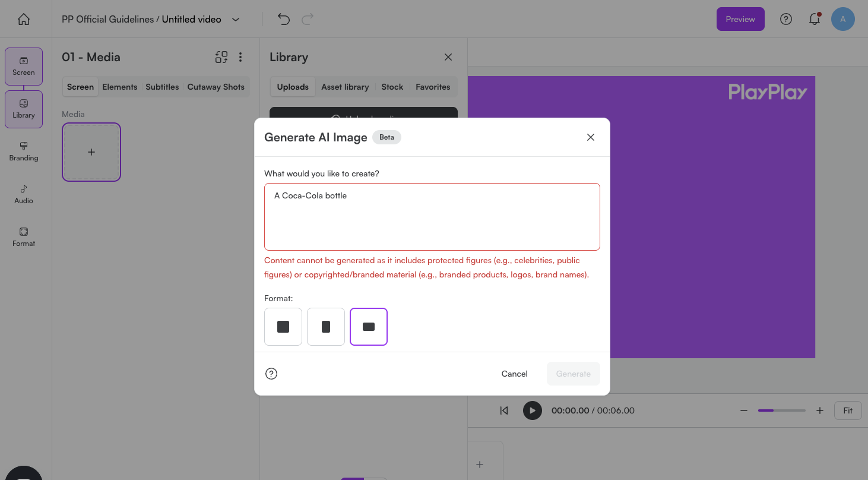Screen dimensions: 868x480
Task: Skip to the start of the video
Action: coord(504,410)
